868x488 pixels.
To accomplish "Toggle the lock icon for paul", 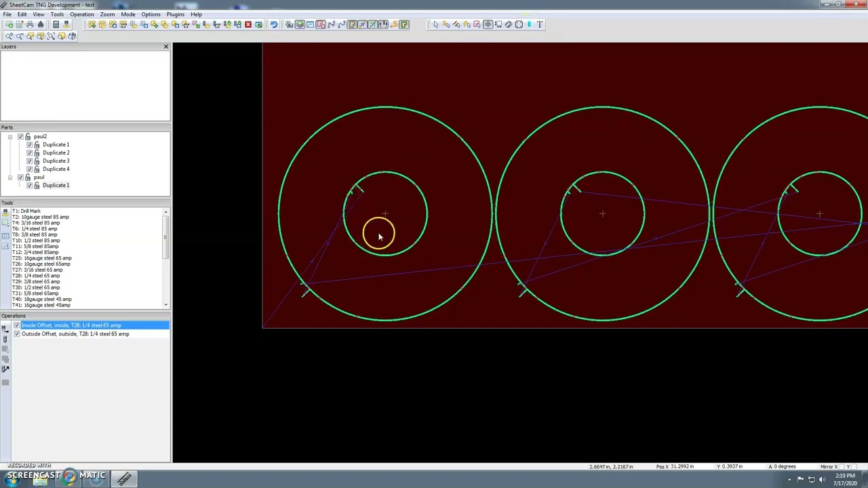I will point(28,178).
